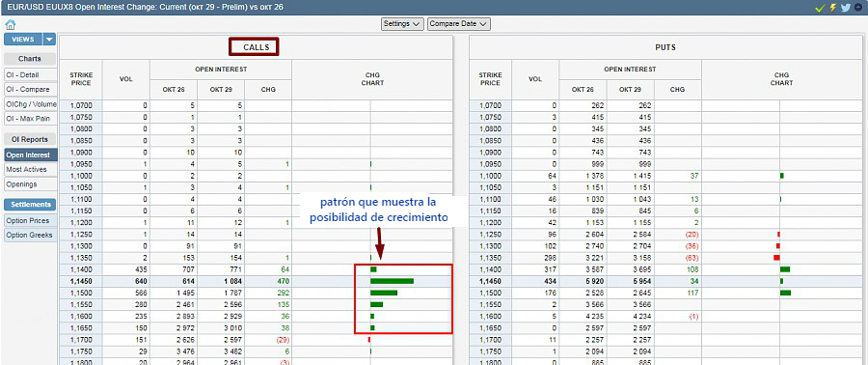Click CHG header in the Calls table

click(x=268, y=89)
